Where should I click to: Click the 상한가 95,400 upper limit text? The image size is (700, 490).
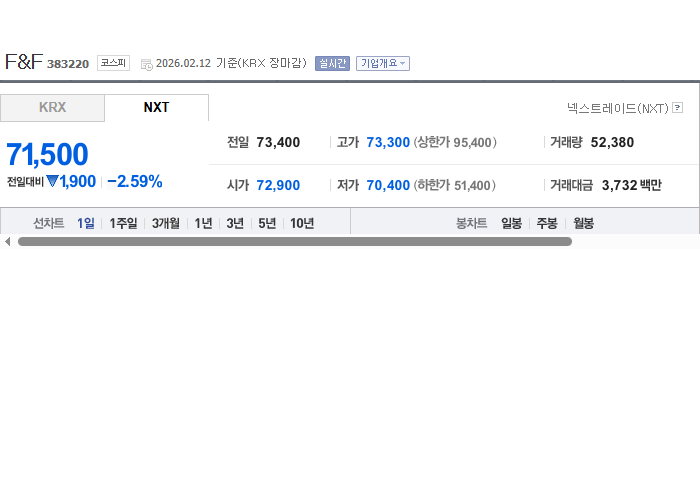(x=455, y=142)
